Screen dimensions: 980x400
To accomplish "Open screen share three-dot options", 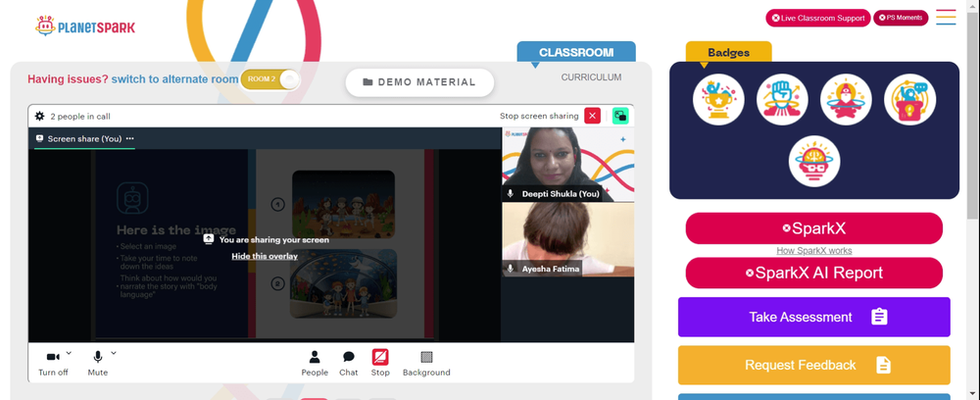I will 130,139.
